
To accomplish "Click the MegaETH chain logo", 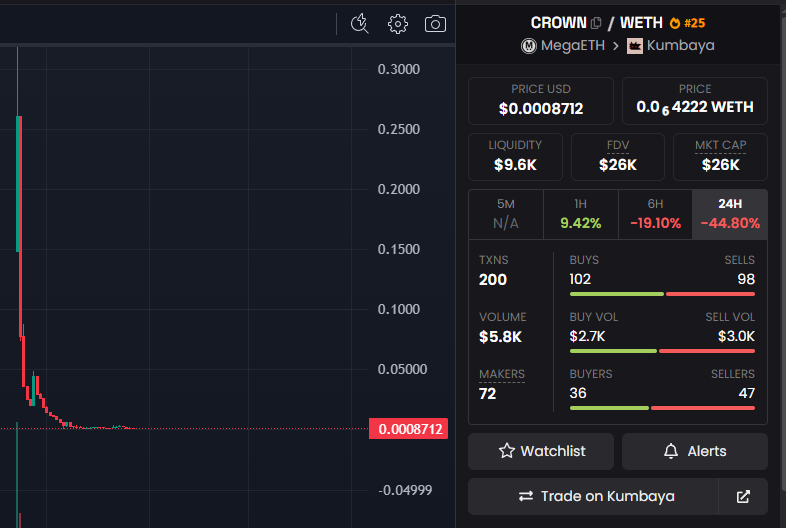I will coord(528,46).
